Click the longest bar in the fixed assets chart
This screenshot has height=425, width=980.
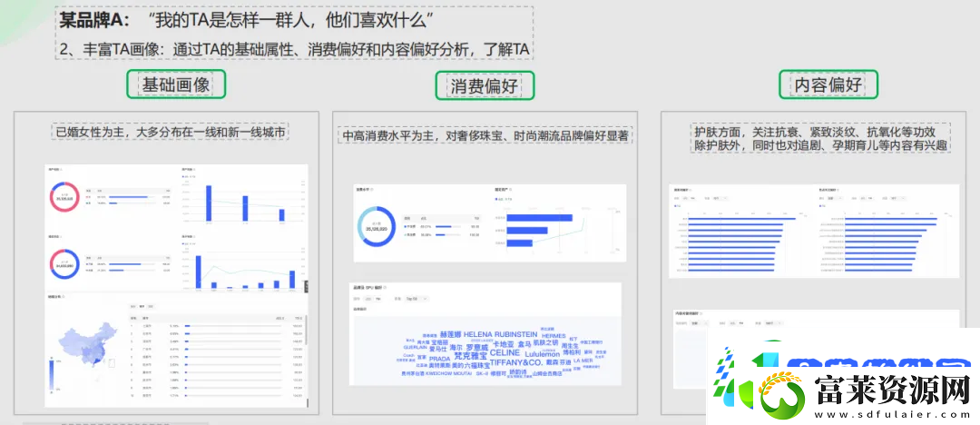[x=539, y=218]
